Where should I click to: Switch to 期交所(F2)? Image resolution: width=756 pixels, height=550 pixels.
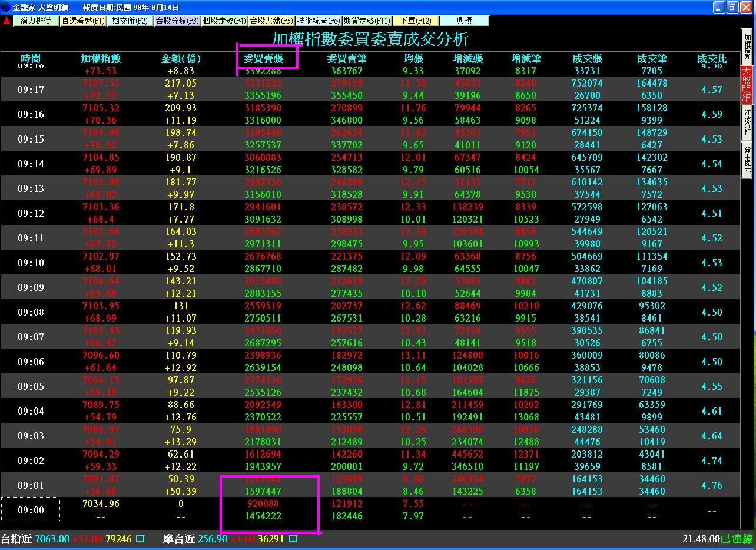[x=130, y=21]
